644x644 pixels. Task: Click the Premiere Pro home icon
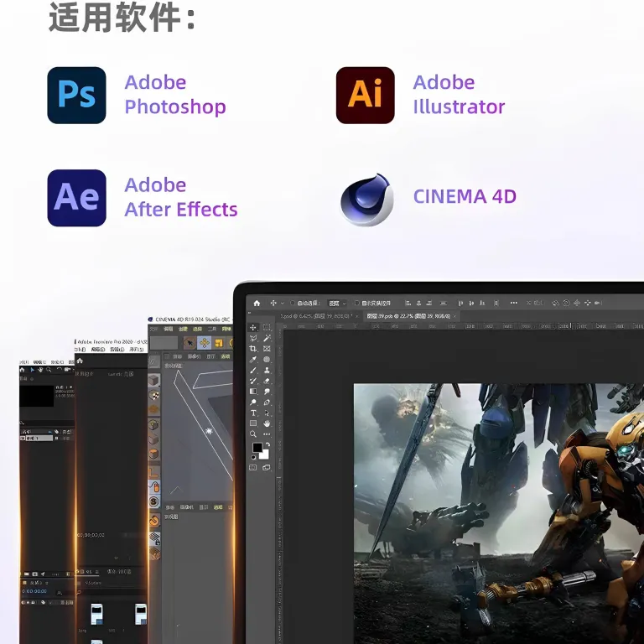(80, 361)
